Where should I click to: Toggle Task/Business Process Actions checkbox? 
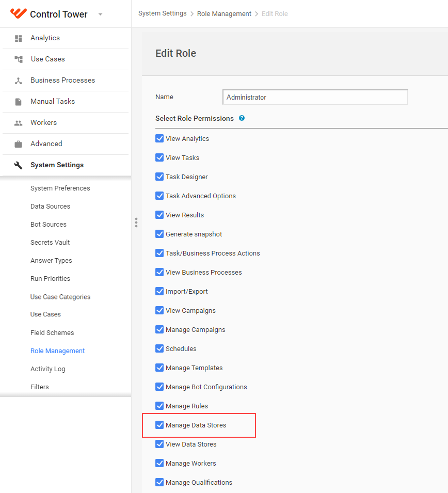click(x=159, y=253)
